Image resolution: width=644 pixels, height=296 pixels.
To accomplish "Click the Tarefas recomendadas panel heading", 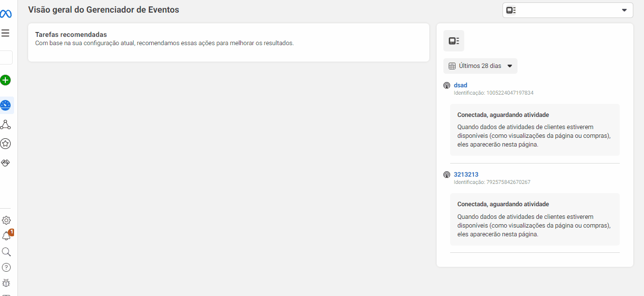I will click(70, 34).
